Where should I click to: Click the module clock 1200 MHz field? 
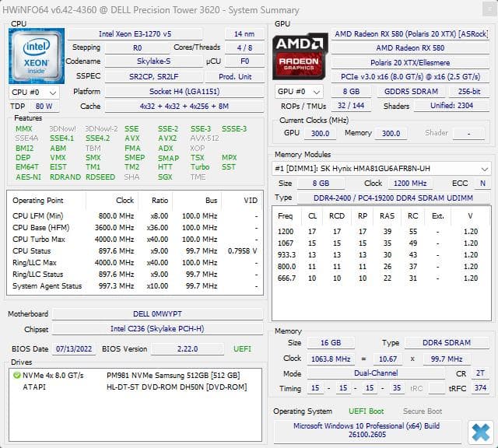(x=410, y=184)
